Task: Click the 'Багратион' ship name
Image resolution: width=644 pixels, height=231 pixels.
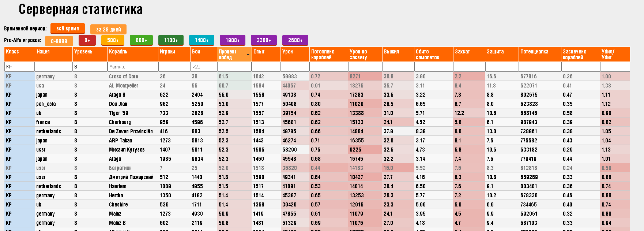Action: point(120,168)
